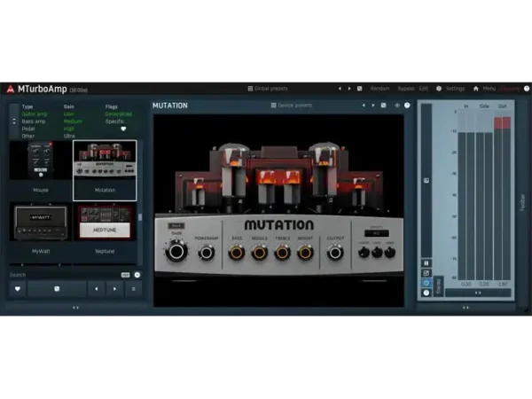Viewport: 532px width, 399px height.
Task: Click the Stereo channel mode button
Action: point(438,286)
